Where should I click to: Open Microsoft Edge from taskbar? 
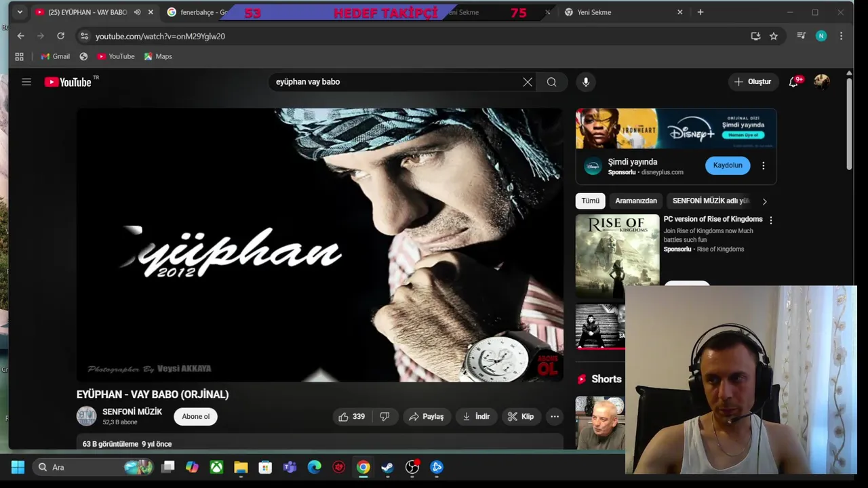tap(314, 467)
